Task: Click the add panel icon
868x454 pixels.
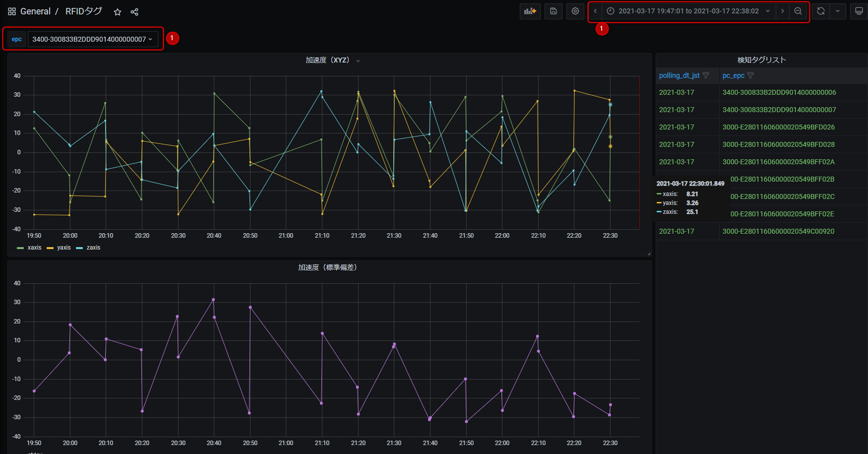Action: pos(530,11)
